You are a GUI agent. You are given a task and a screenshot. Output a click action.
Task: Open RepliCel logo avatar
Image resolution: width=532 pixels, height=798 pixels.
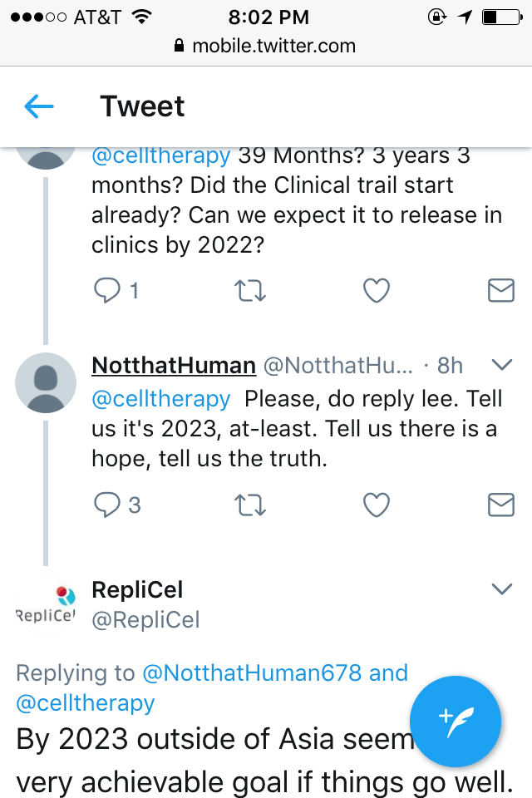coord(46,605)
